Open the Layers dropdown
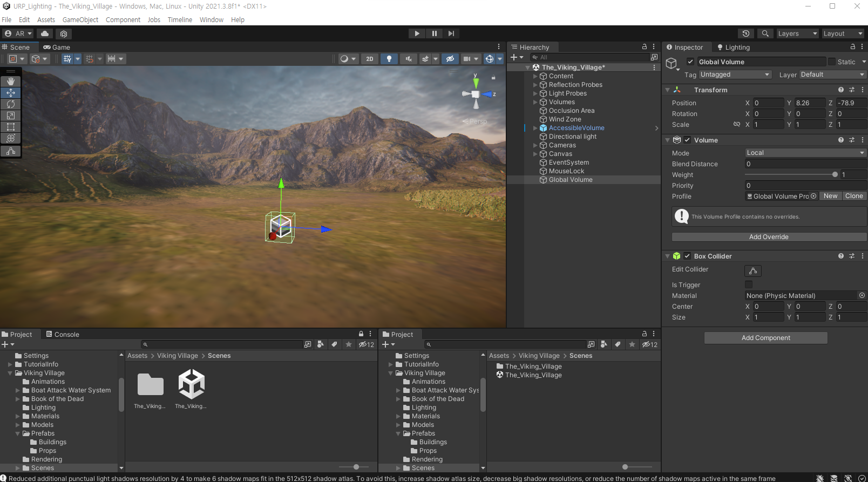The height and width of the screenshot is (482, 868). (x=797, y=33)
